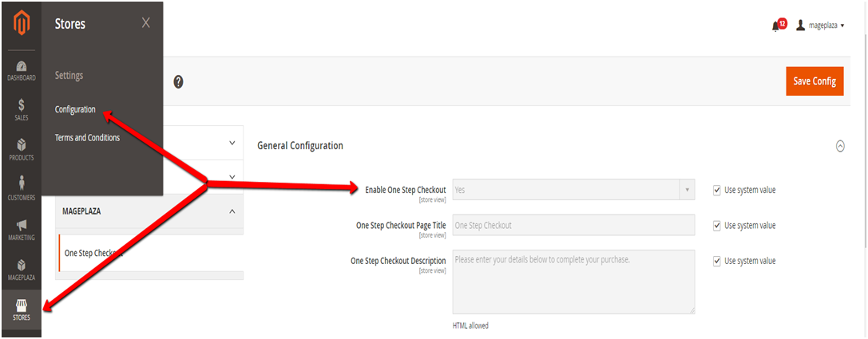Open mageplaza user account dropdown
This screenshot has width=868, height=339.
(x=821, y=26)
